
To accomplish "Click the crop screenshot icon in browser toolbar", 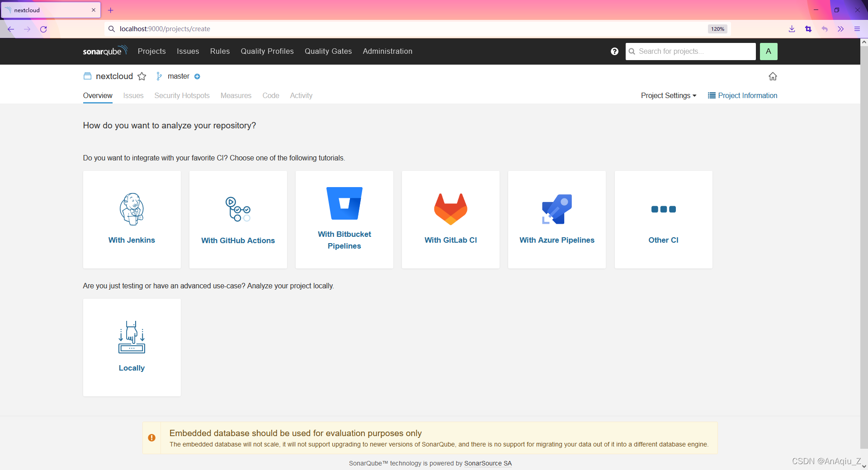I will coord(808,29).
